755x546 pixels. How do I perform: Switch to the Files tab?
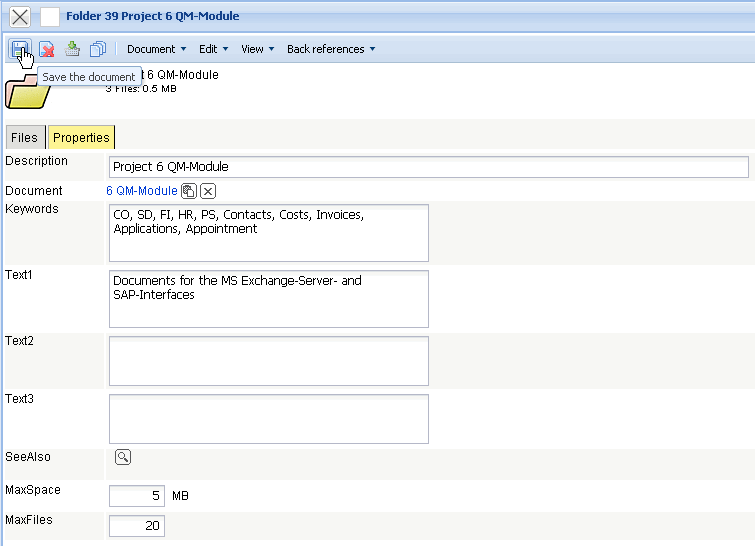24,138
